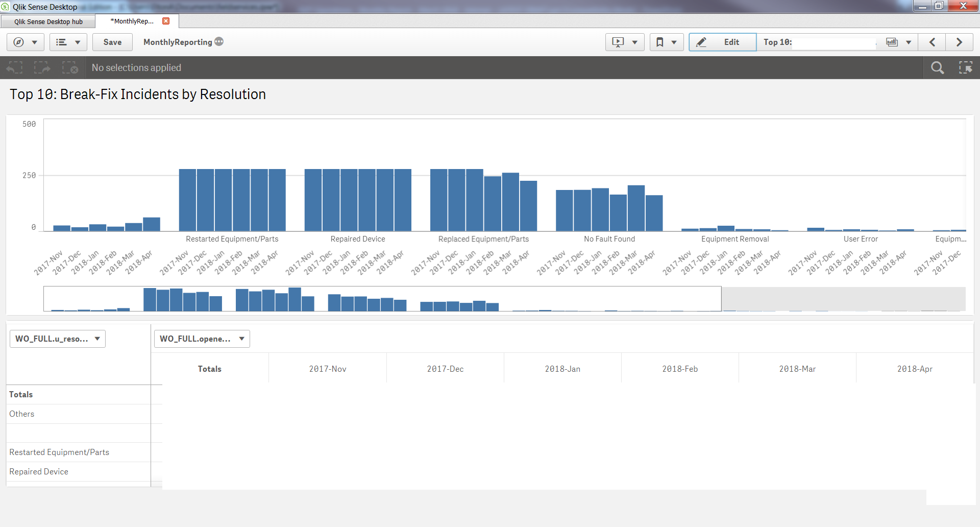The width and height of the screenshot is (980, 527).
Task: Open the storytelling presentation icon
Action: coord(618,42)
